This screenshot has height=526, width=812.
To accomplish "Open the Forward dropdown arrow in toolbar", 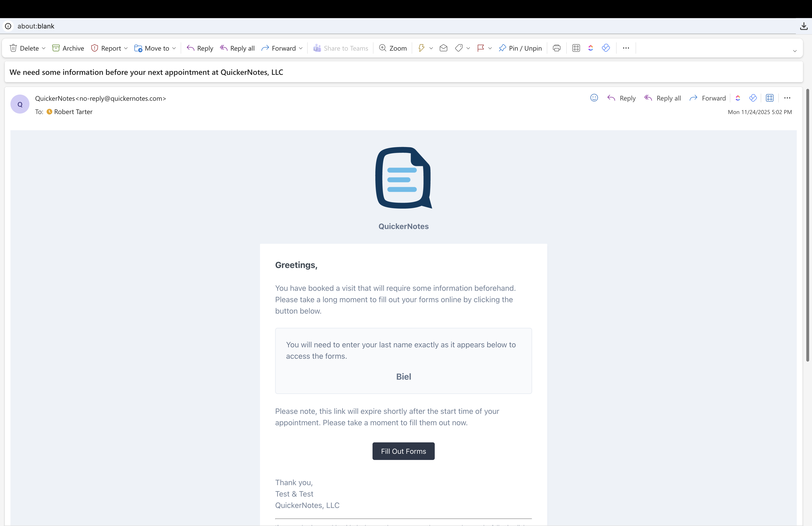I will 301,48.
